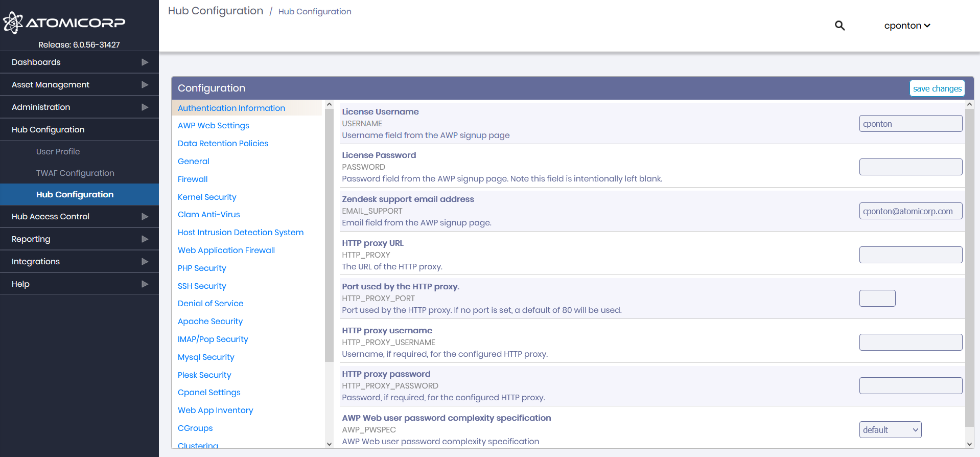This screenshot has width=980, height=457.
Task: Click the Atomicorp logo
Action: (x=64, y=22)
